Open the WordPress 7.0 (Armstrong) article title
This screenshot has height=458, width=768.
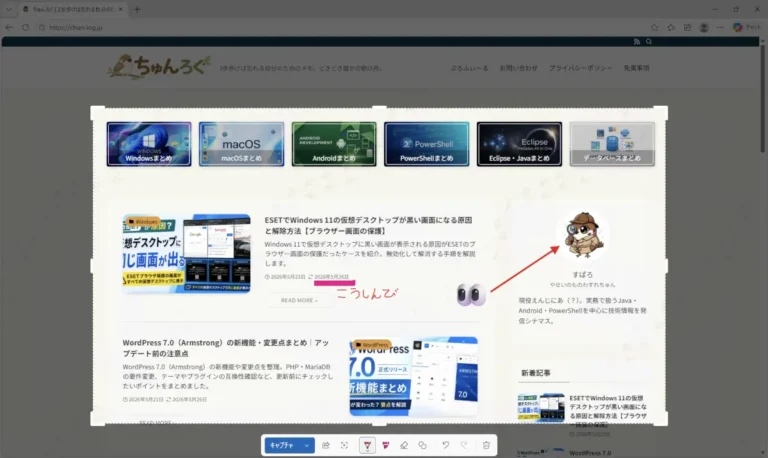226,348
